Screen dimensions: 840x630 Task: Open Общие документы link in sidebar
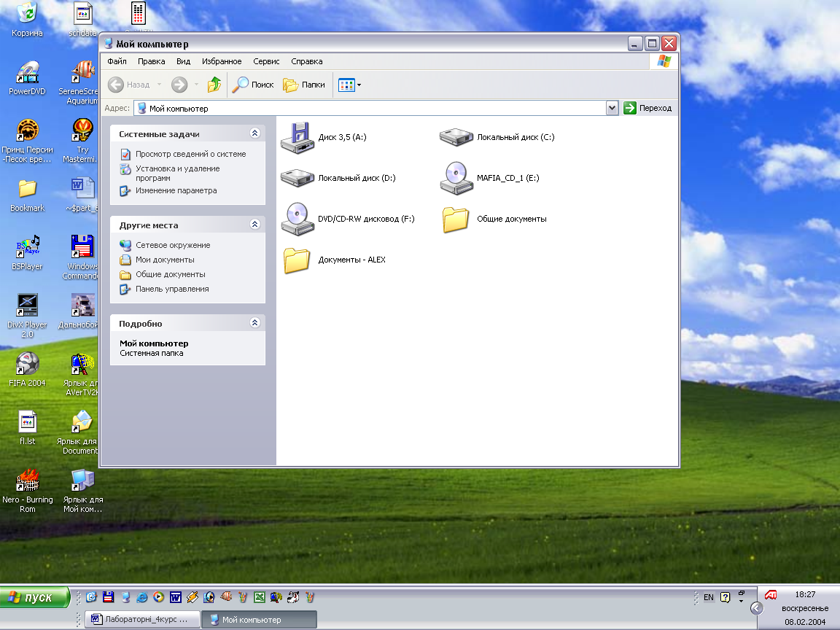pos(171,274)
